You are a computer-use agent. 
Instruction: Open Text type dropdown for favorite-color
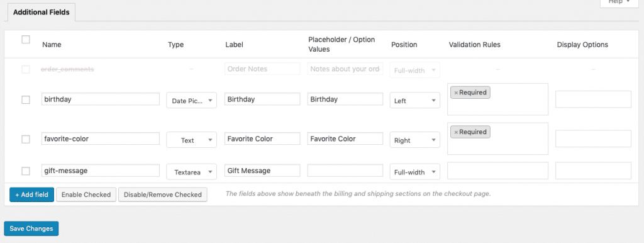point(191,140)
